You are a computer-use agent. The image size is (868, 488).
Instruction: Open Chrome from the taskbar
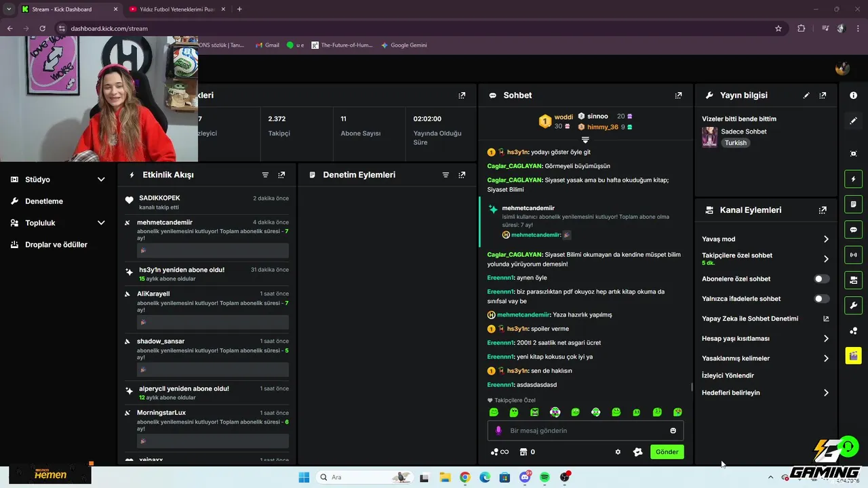coord(465,477)
